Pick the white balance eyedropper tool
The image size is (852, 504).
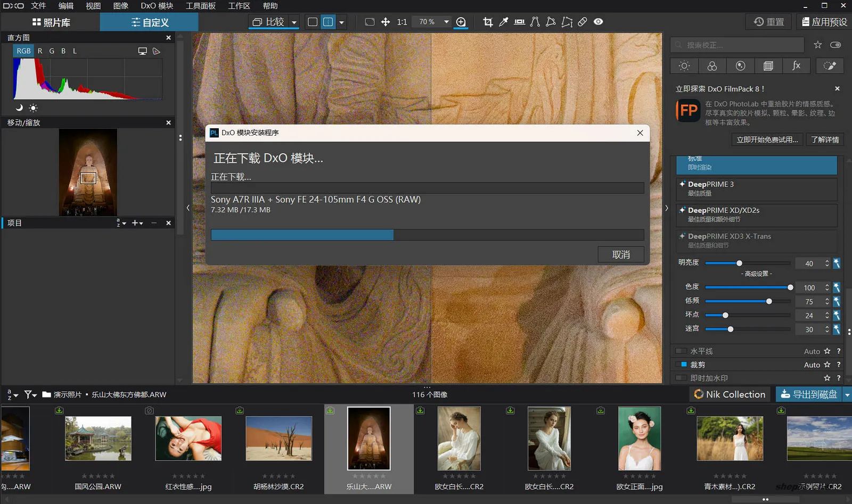503,22
